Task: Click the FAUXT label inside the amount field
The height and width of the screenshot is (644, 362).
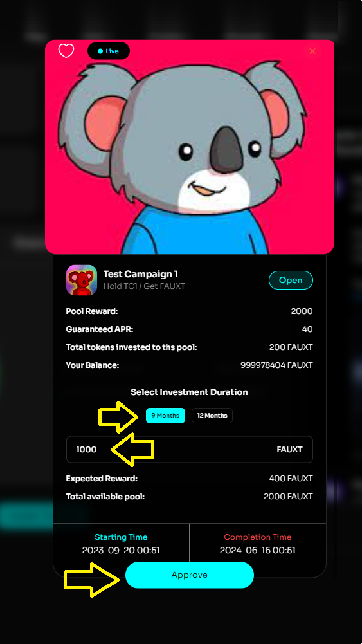Action: (290, 449)
